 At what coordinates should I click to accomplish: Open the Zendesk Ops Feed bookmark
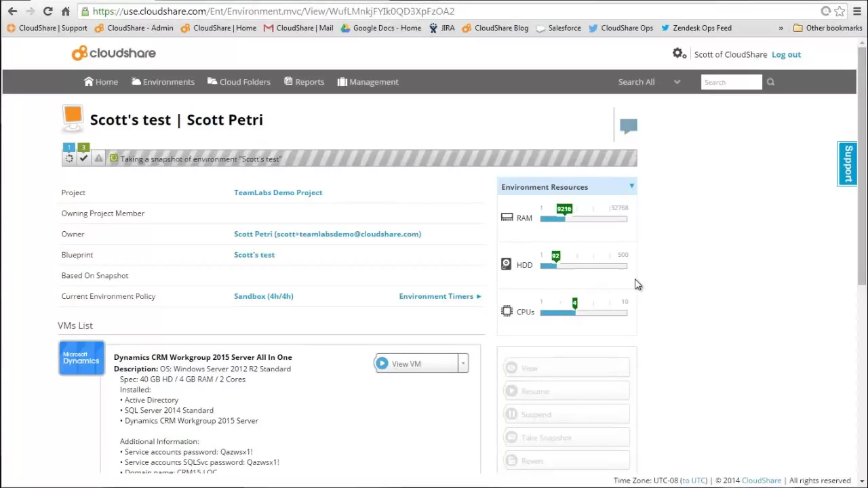(696, 28)
